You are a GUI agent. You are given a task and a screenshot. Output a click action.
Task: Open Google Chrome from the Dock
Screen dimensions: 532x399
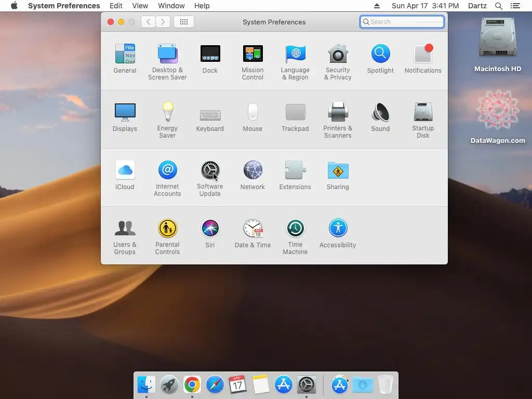192,384
